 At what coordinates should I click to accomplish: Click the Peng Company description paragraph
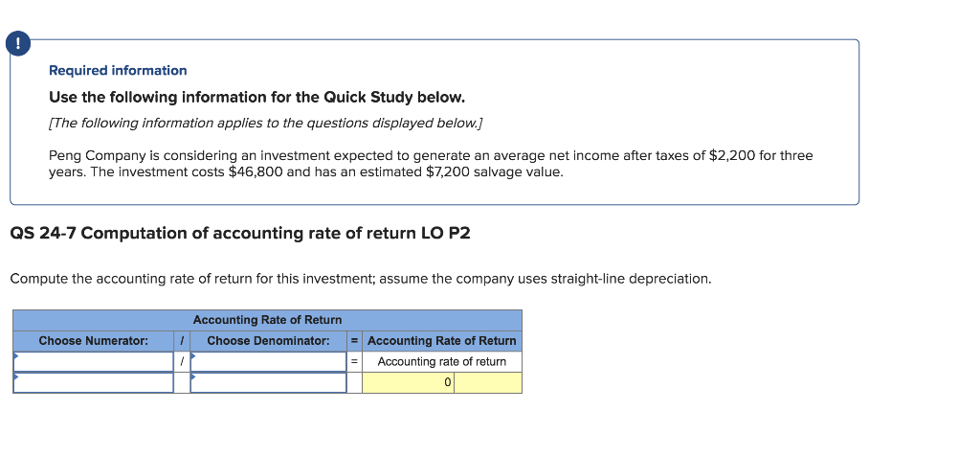(x=431, y=164)
